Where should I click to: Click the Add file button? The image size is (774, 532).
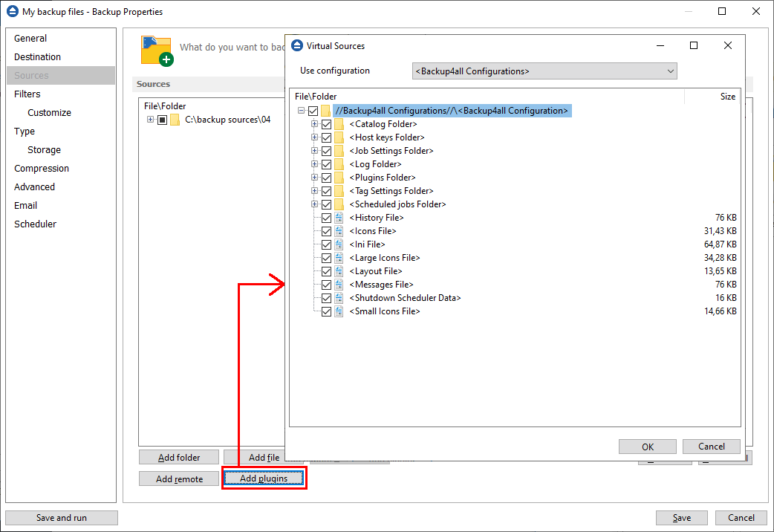coord(264,458)
